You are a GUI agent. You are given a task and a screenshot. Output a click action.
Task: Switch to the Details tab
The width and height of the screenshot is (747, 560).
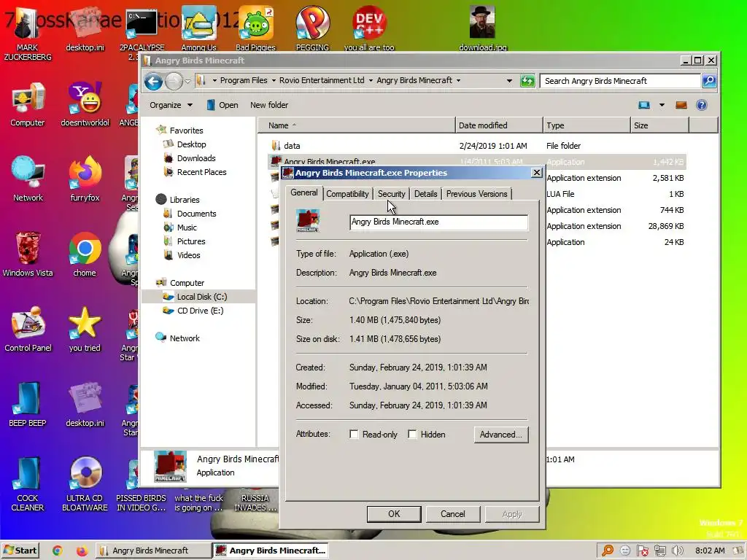(x=425, y=194)
